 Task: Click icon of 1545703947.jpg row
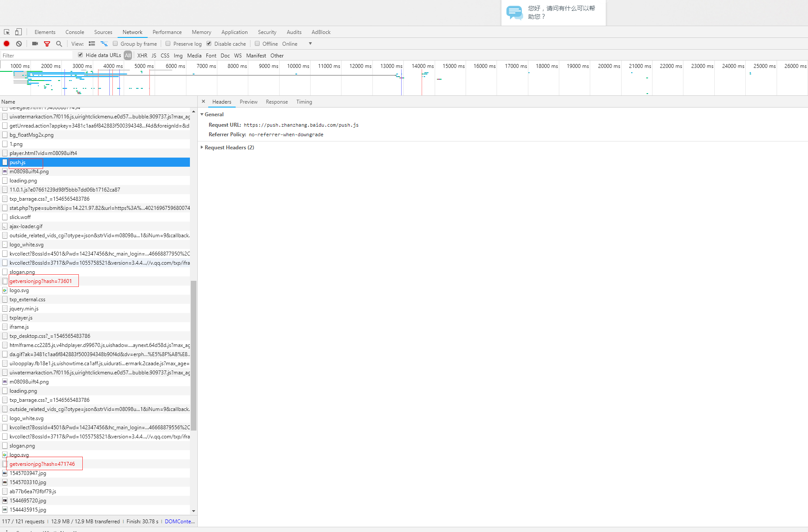coord(5,473)
